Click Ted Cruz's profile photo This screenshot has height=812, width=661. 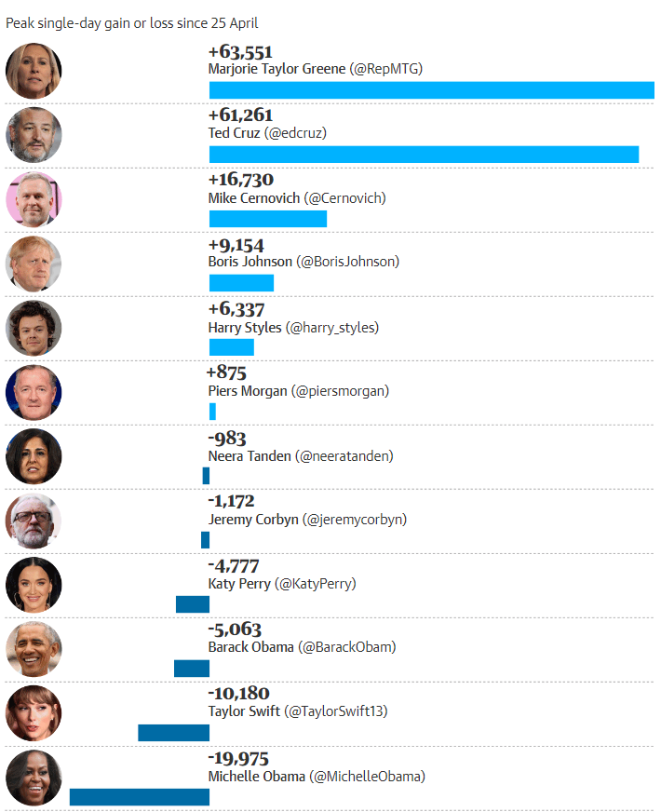tap(34, 135)
